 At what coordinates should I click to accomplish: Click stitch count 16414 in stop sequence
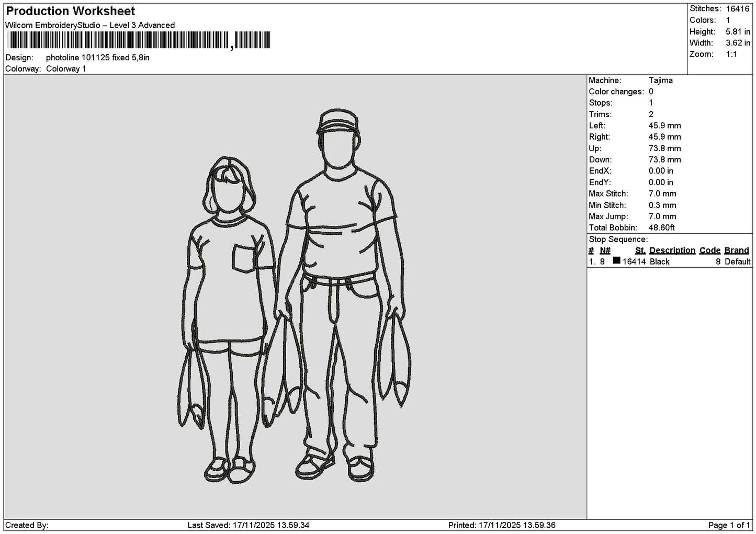click(x=634, y=262)
